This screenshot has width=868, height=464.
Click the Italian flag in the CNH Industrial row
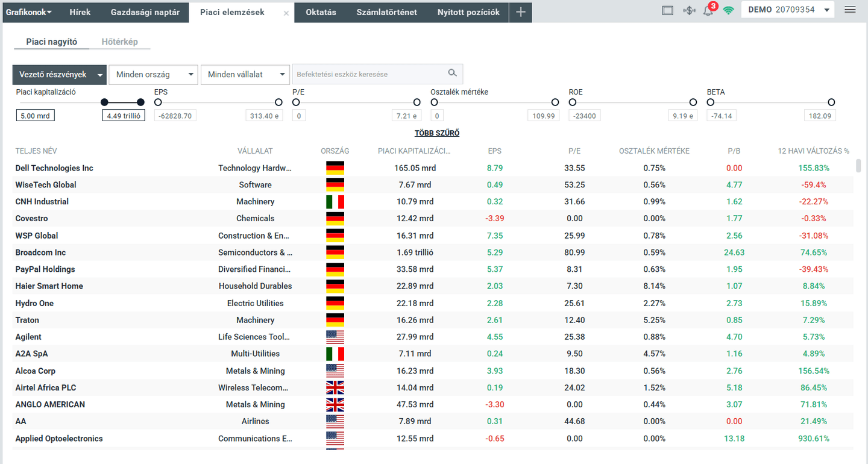tap(335, 202)
